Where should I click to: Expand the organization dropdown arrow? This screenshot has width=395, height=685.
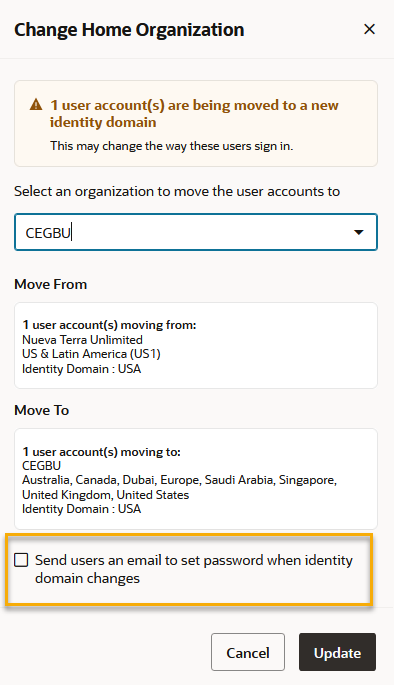pos(359,232)
